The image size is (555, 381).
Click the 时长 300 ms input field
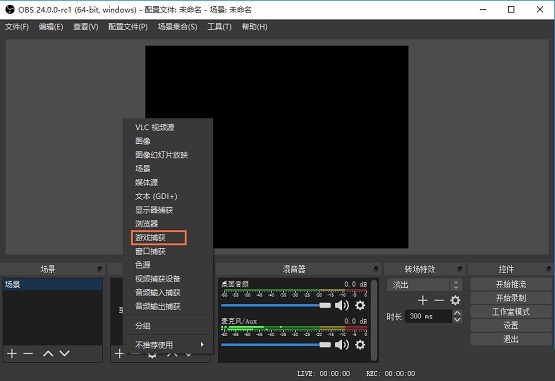point(428,316)
